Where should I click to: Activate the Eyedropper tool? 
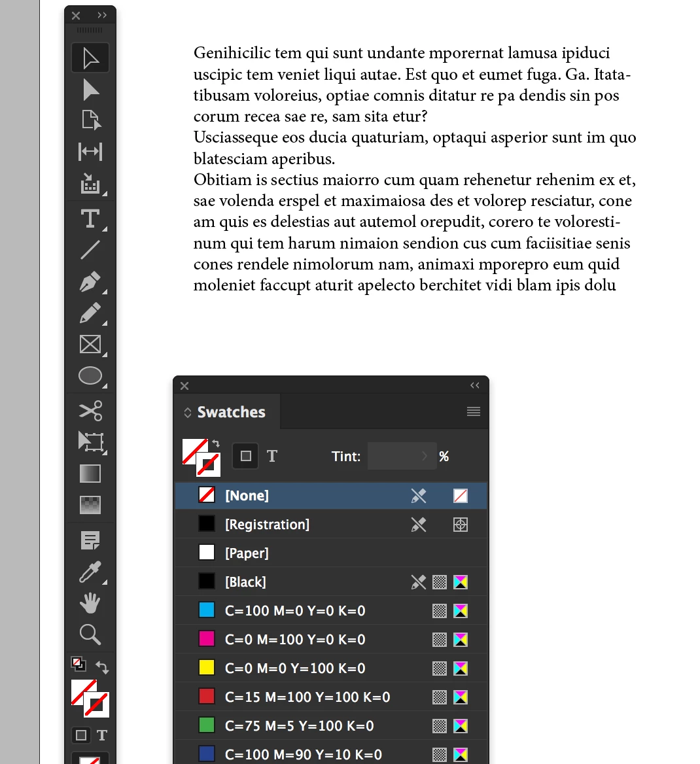click(x=91, y=572)
